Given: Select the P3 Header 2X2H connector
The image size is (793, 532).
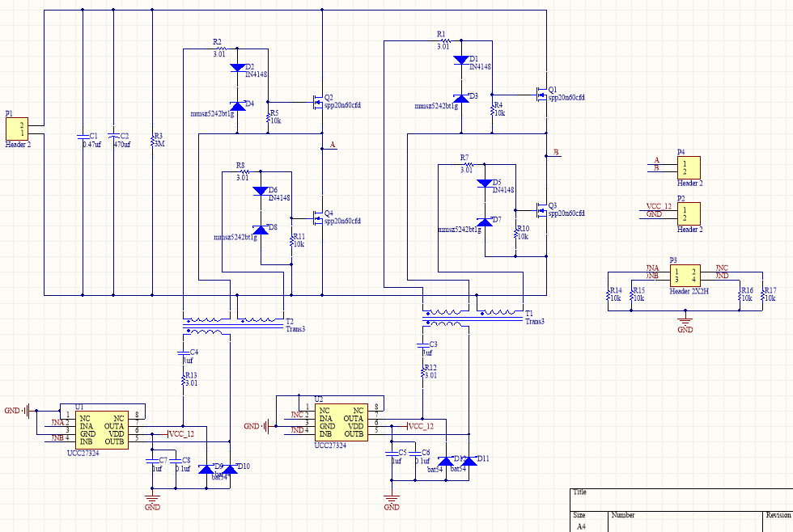Looking at the screenshot, I should pyautogui.click(x=685, y=276).
